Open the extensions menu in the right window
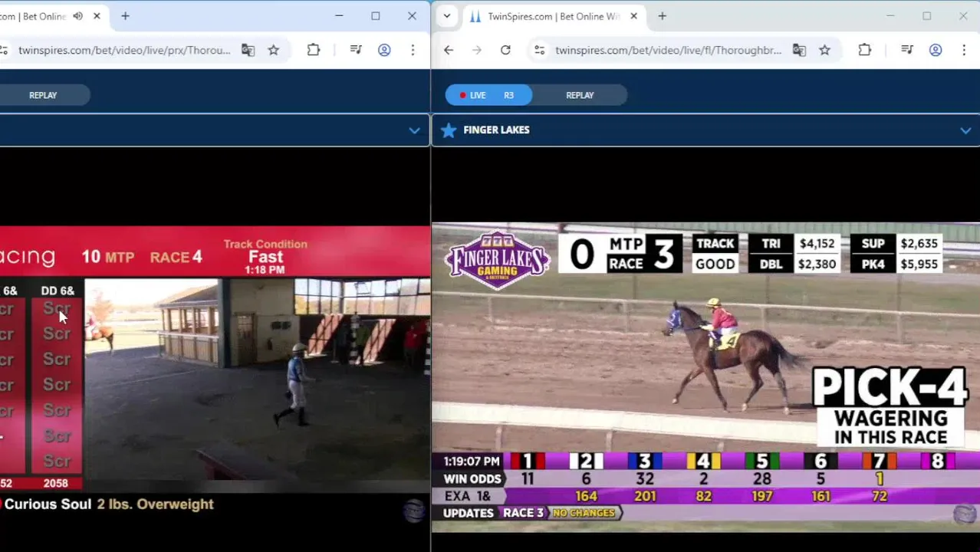 [864, 50]
